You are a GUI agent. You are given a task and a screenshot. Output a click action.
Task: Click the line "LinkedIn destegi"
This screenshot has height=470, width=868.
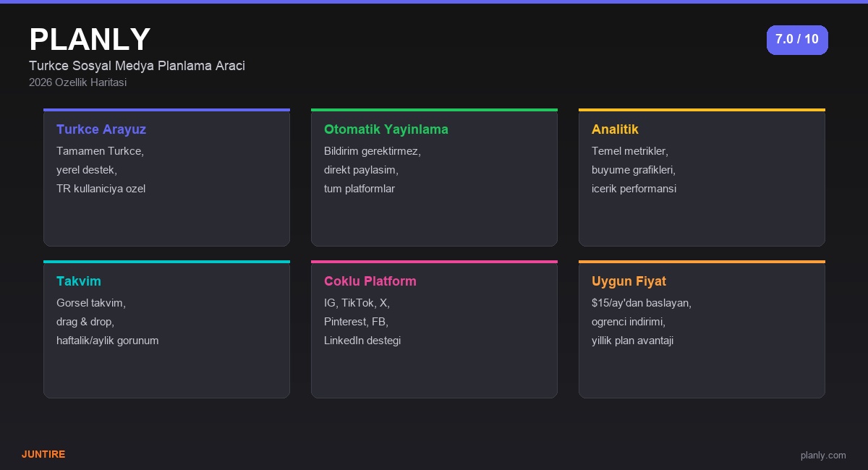point(362,341)
